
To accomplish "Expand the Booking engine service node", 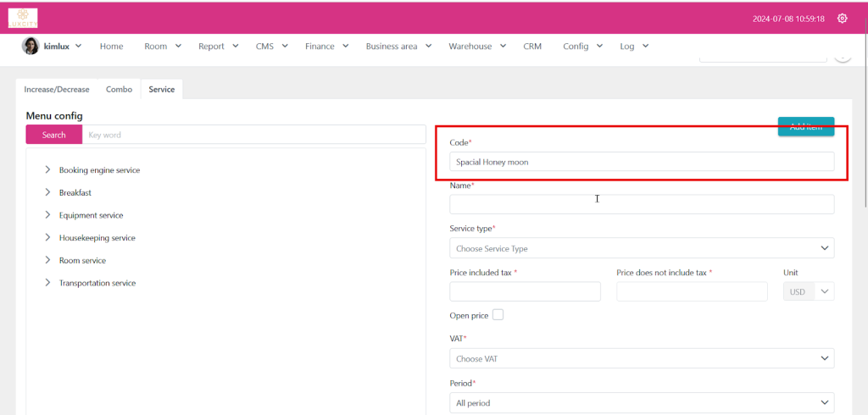I will (x=47, y=169).
